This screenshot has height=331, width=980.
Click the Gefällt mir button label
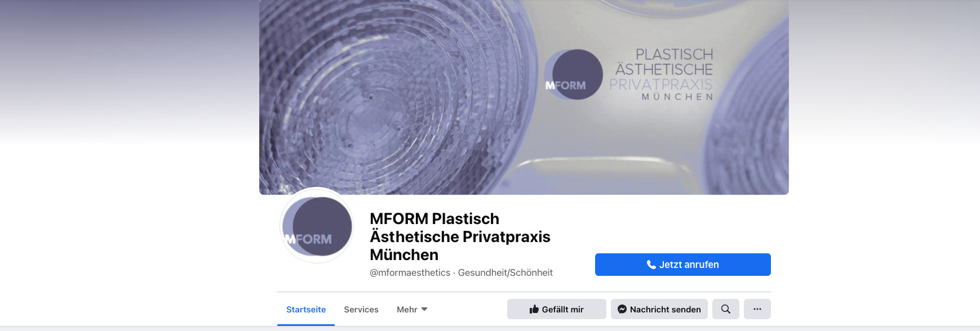[563, 309]
